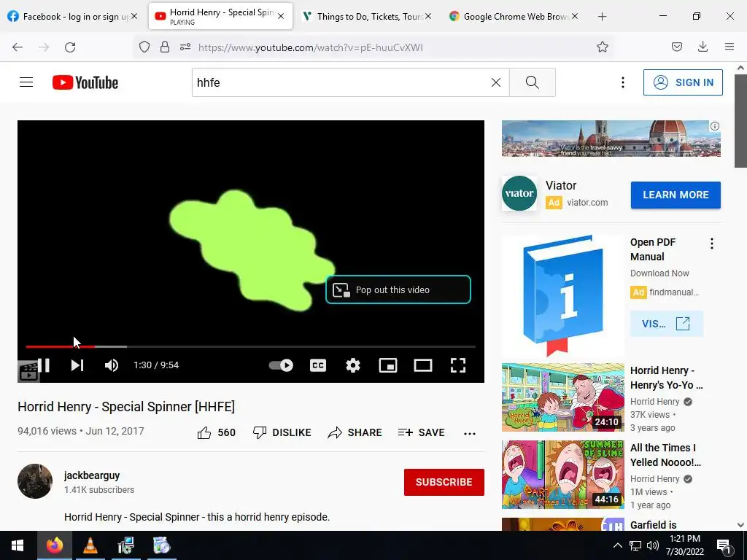
Task: Switch to Facebook log in tab
Action: [x=74, y=16]
